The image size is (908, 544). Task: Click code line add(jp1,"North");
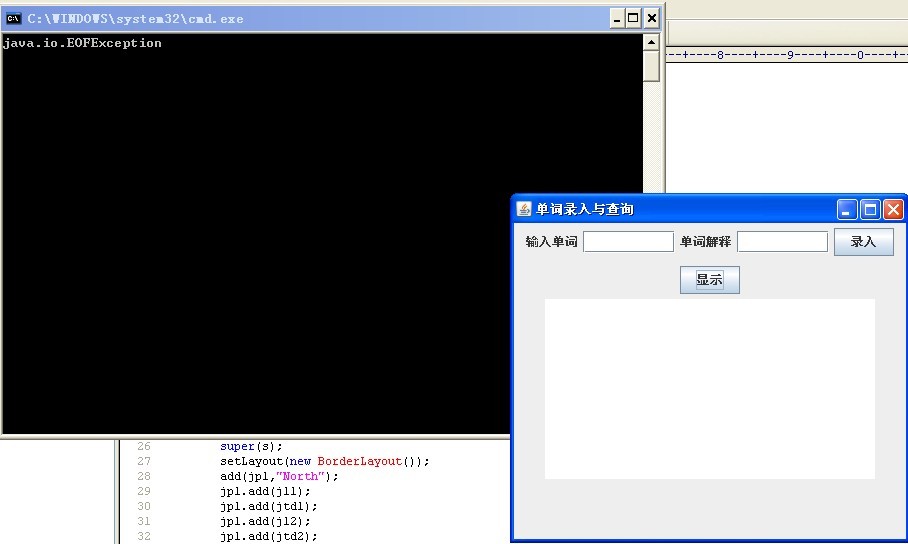279,477
